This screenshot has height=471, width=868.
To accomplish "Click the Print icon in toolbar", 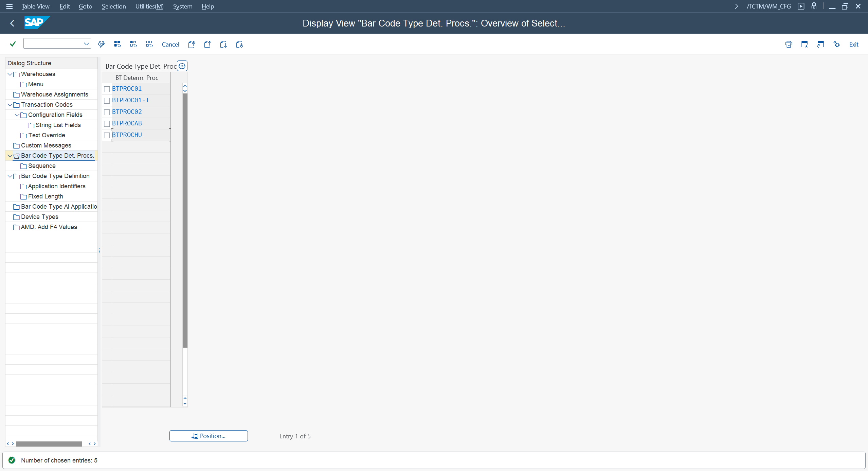I will pyautogui.click(x=789, y=44).
